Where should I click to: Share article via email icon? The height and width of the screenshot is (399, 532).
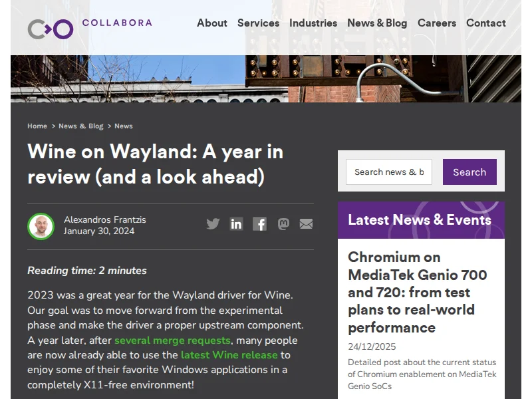pos(306,224)
